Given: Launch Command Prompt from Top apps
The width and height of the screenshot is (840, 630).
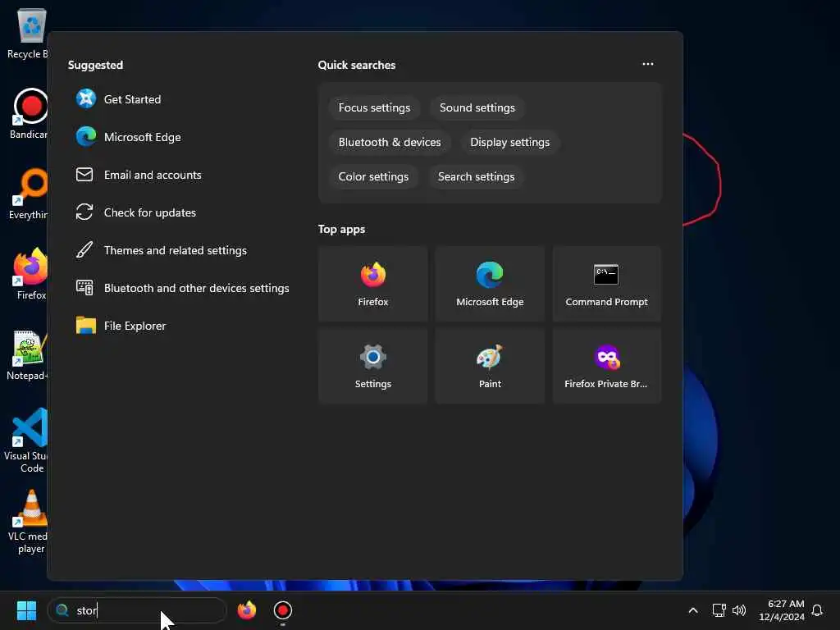Looking at the screenshot, I should point(606,284).
